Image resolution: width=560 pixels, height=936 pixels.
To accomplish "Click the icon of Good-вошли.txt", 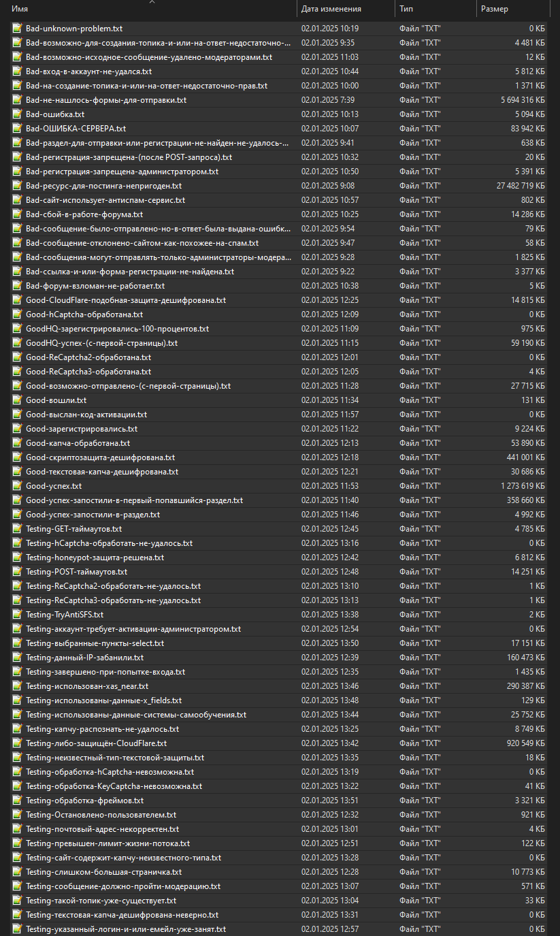I will (x=17, y=400).
